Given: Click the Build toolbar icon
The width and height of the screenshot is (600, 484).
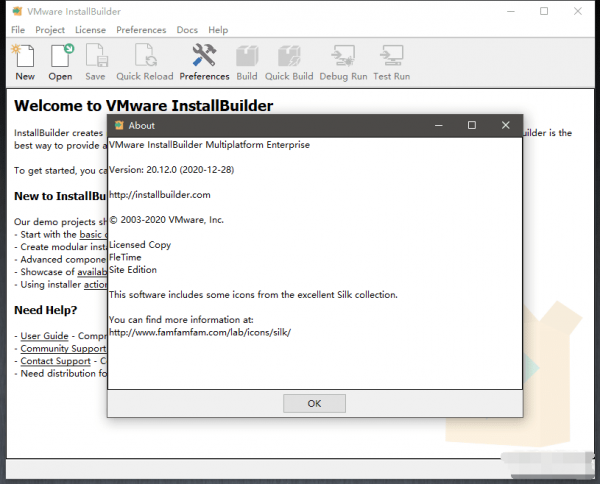Looking at the screenshot, I should pyautogui.click(x=247, y=60).
